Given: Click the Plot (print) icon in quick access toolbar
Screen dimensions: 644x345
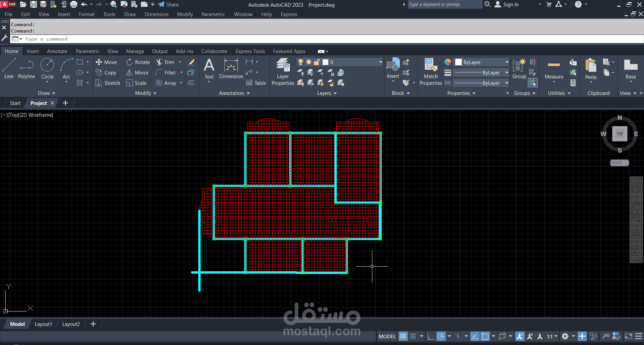Looking at the screenshot, I should coord(74,4).
